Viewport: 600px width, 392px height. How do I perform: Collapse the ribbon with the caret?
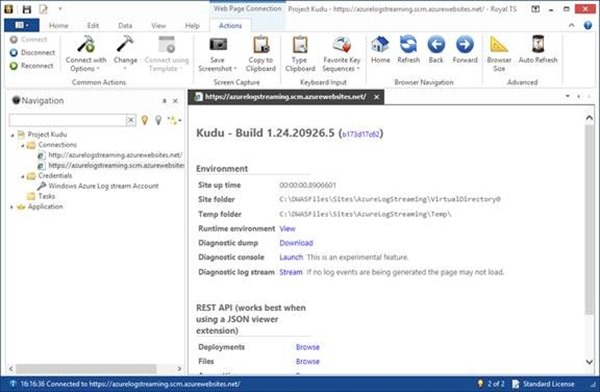(571, 25)
